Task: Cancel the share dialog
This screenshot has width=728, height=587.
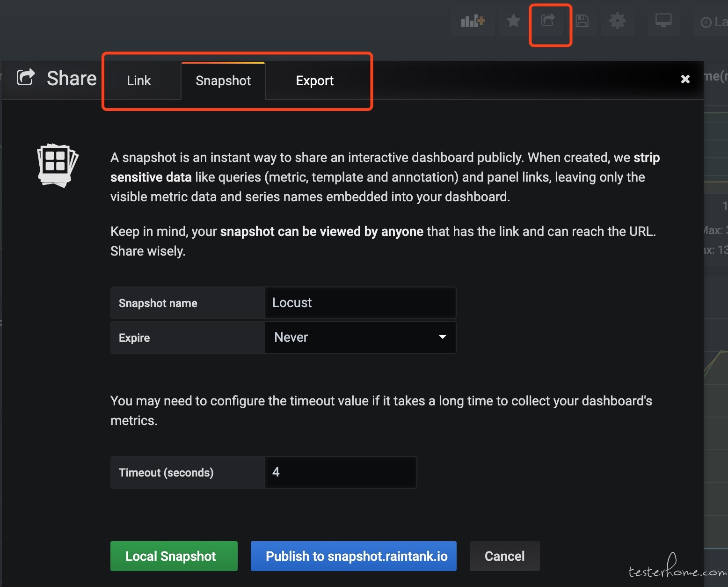Action: point(505,556)
